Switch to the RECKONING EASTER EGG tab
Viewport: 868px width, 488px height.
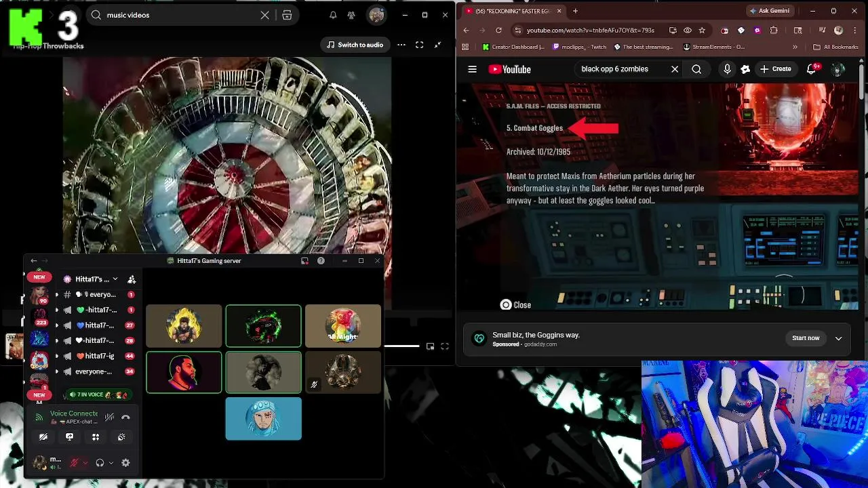513,11
